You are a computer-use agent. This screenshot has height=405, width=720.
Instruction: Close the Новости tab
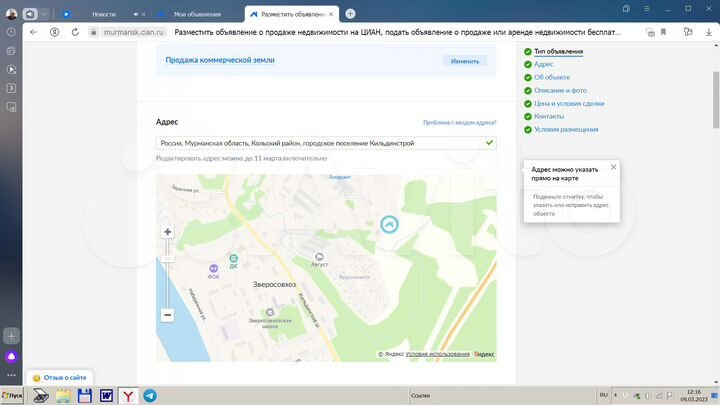(143, 14)
